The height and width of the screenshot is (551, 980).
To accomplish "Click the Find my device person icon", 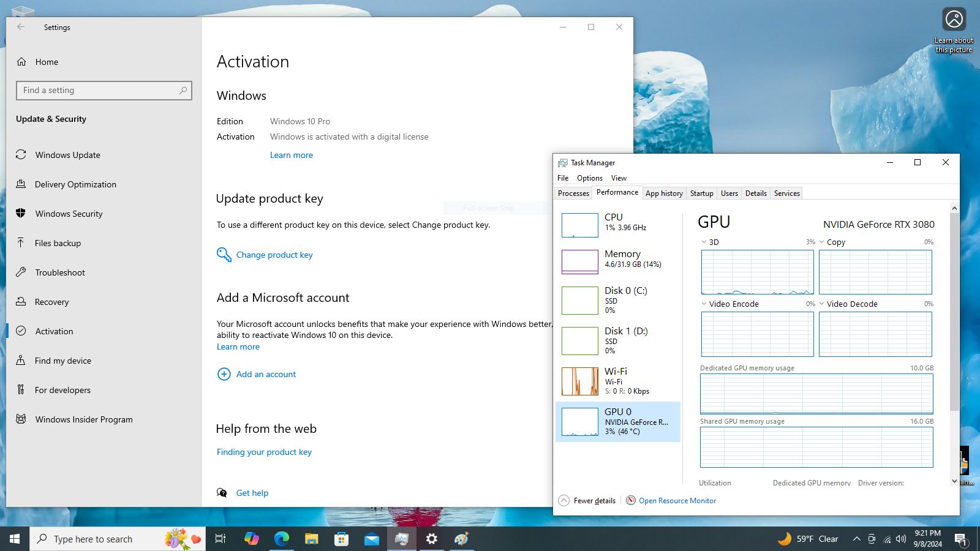I will pyautogui.click(x=21, y=361).
